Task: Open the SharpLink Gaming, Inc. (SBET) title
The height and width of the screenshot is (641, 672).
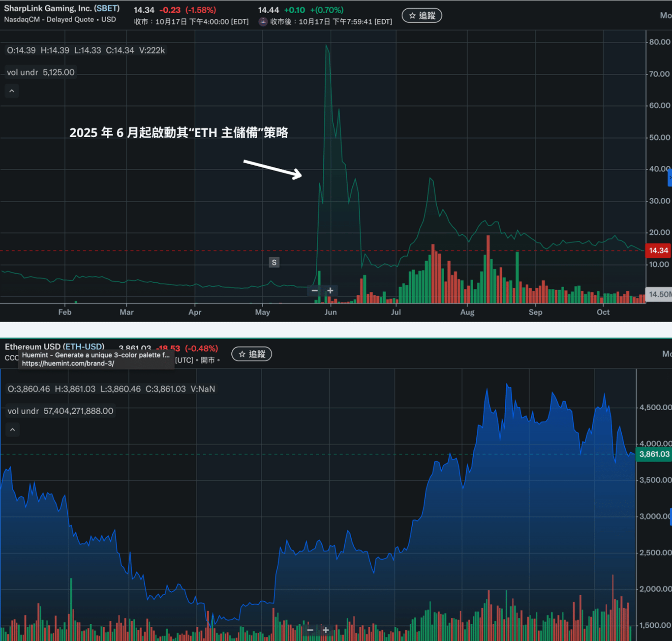Action: pyautogui.click(x=62, y=9)
